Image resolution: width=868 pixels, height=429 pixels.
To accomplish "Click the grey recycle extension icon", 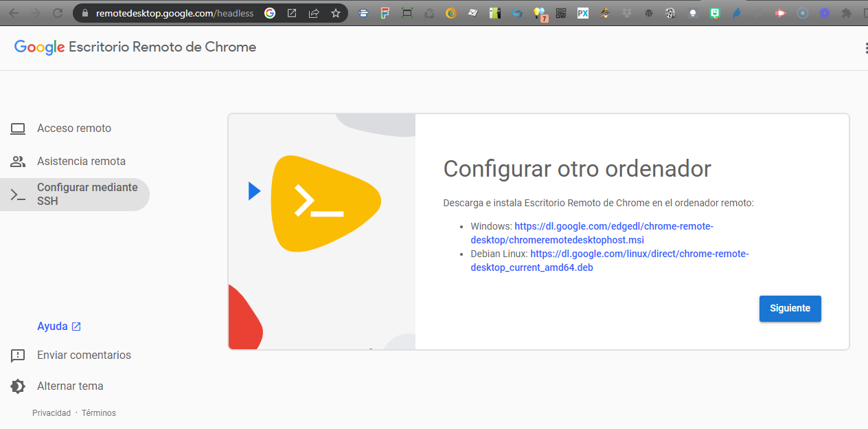I will [429, 13].
